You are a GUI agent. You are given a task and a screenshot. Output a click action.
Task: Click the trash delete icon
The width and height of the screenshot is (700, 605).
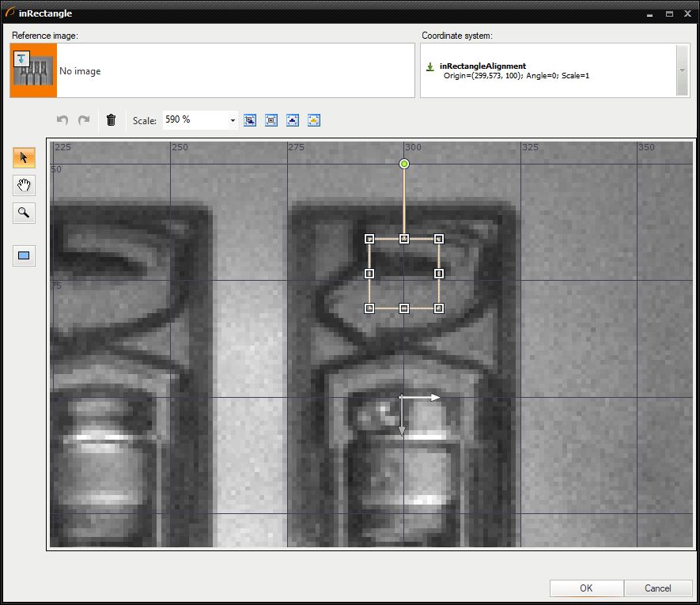[111, 120]
